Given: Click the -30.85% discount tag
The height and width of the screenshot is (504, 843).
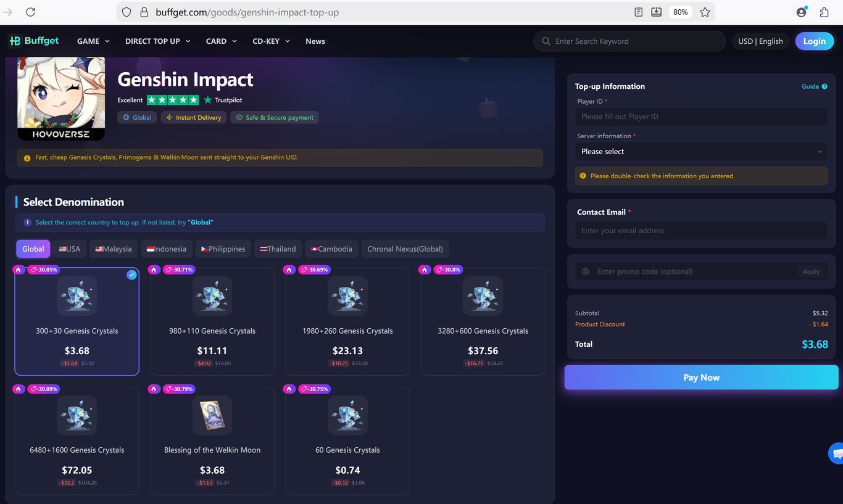Looking at the screenshot, I should point(43,270).
